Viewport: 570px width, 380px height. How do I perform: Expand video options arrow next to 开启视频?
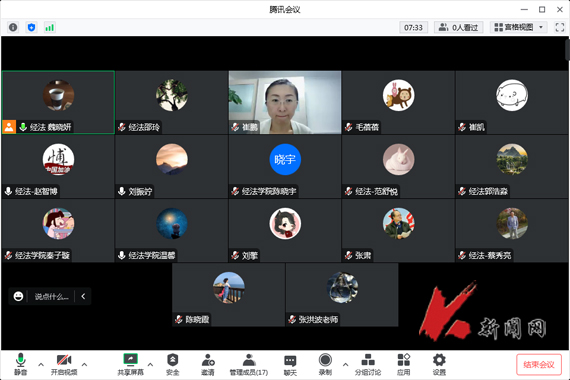point(84,364)
